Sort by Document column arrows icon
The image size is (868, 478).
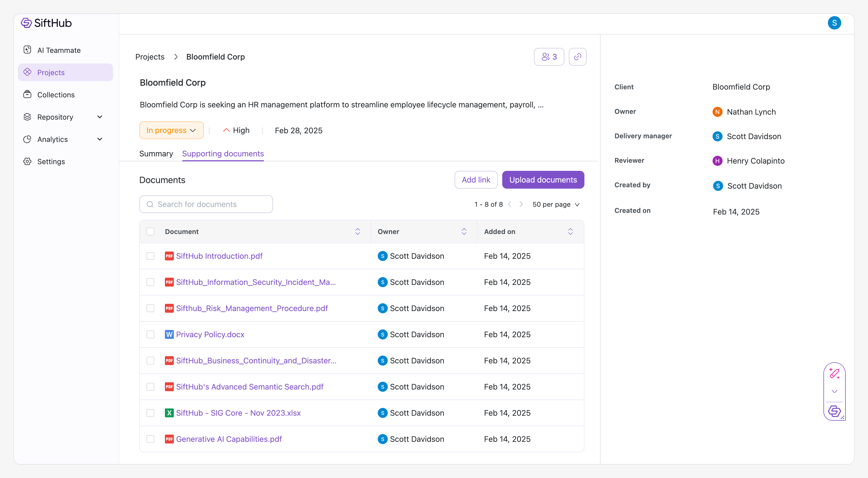click(x=357, y=231)
